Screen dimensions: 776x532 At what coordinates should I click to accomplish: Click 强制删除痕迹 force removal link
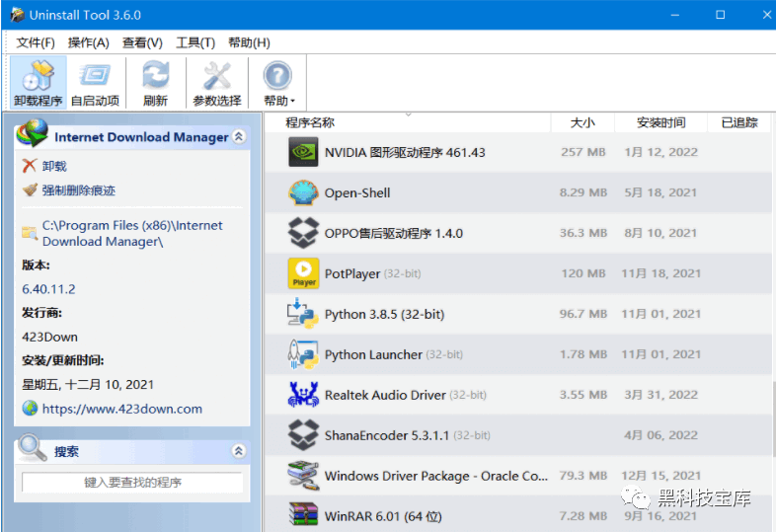click(78, 190)
